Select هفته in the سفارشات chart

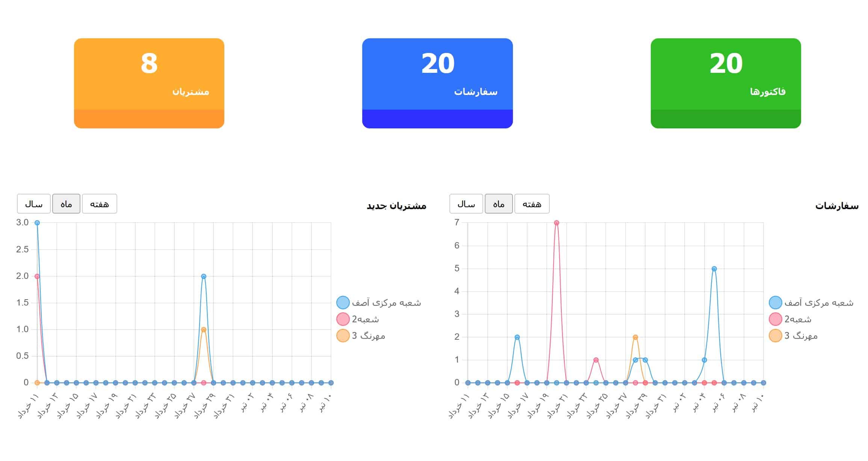[x=532, y=204]
